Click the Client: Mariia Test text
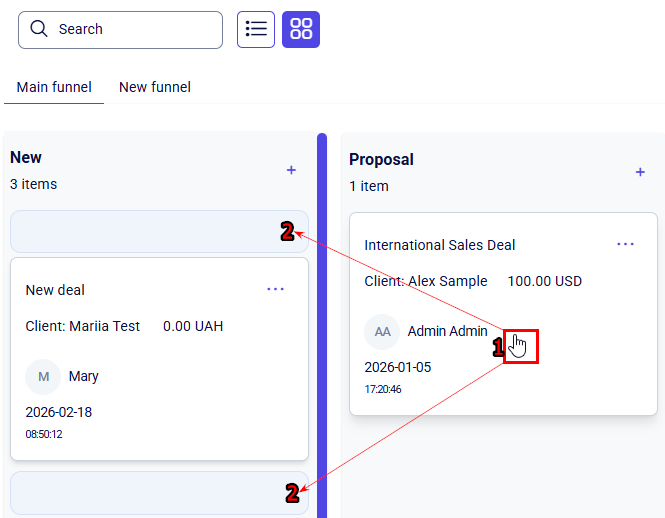 (x=83, y=326)
